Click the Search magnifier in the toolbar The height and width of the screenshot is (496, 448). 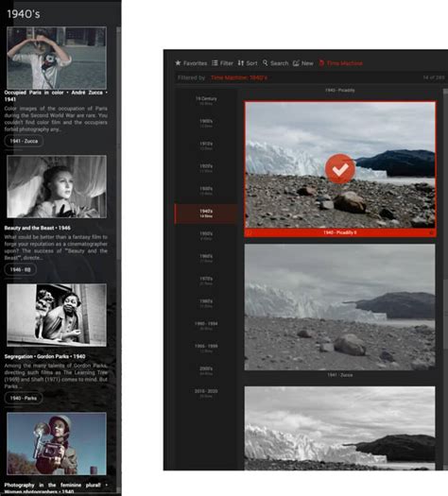click(275, 63)
